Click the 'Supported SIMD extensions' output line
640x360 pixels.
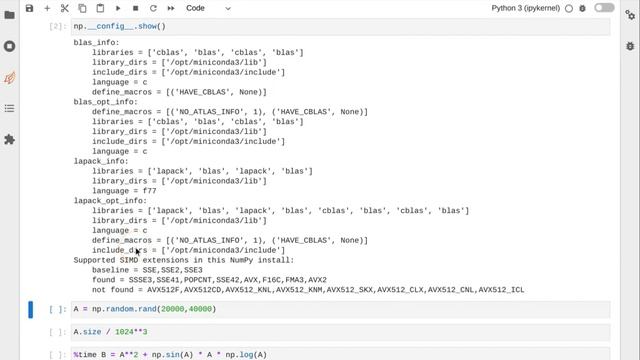point(184,260)
